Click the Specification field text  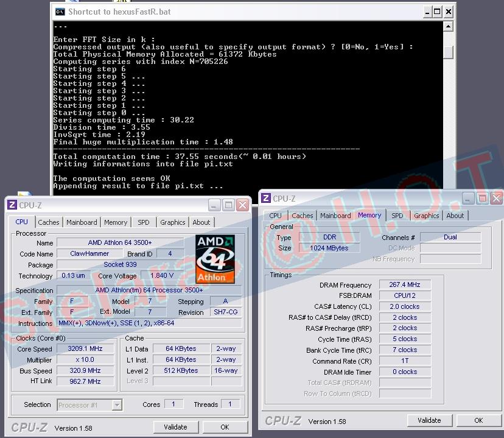coord(149,290)
